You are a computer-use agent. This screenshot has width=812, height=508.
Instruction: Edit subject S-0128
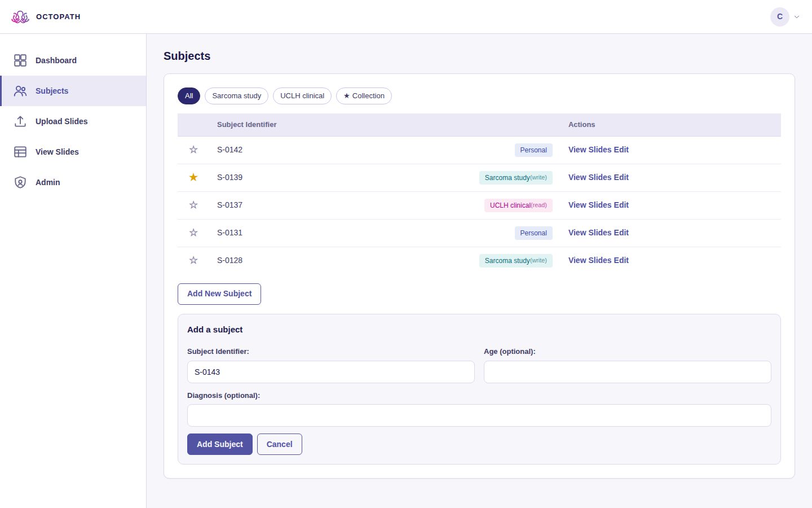621,260
